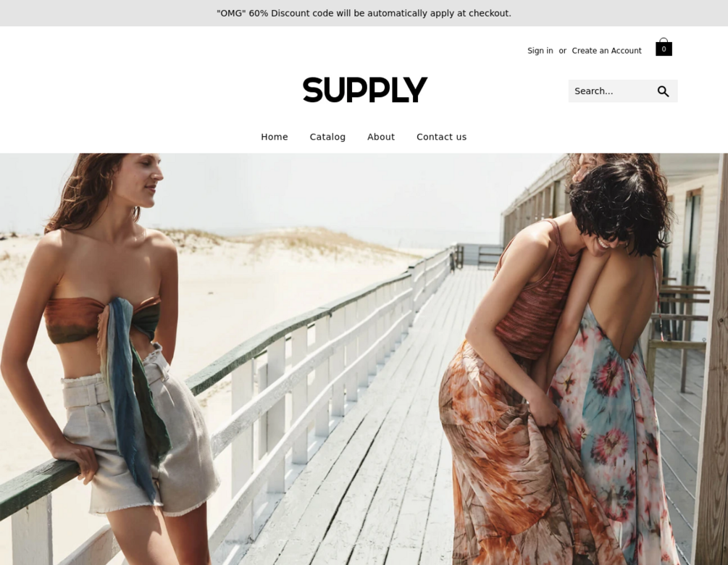Click the Sign in link
728x565 pixels.
pos(540,51)
